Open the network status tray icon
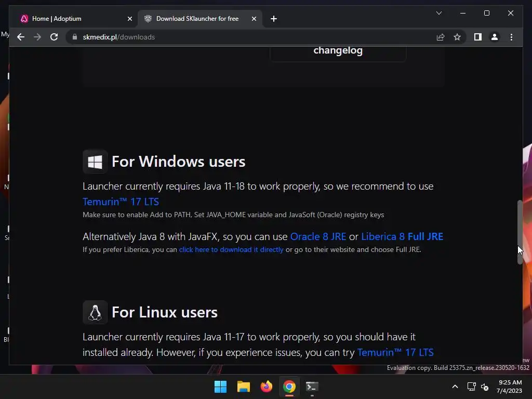 coord(471,387)
